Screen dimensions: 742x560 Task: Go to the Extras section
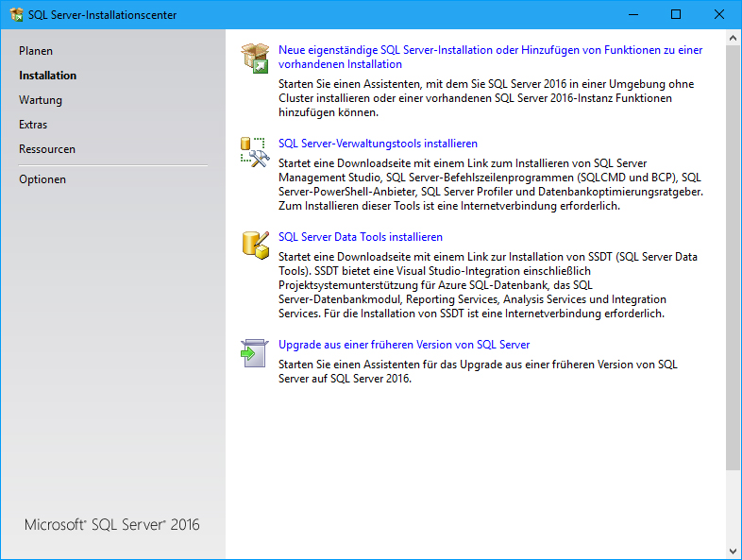33,125
